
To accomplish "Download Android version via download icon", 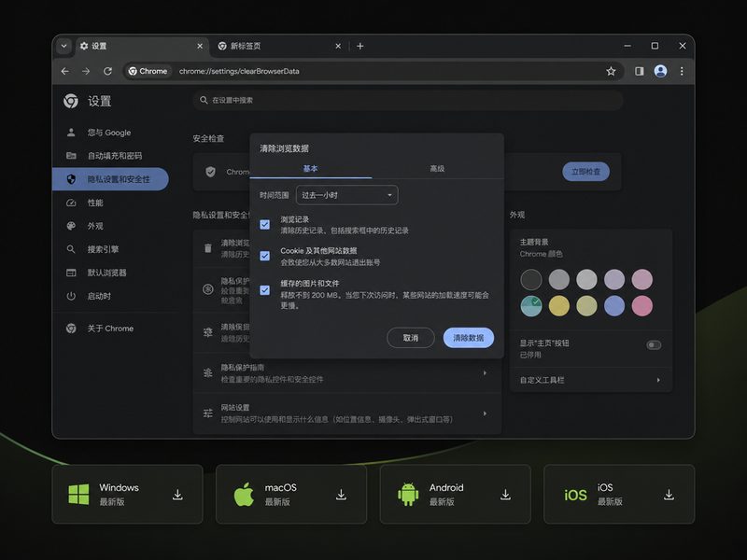I will tap(505, 495).
